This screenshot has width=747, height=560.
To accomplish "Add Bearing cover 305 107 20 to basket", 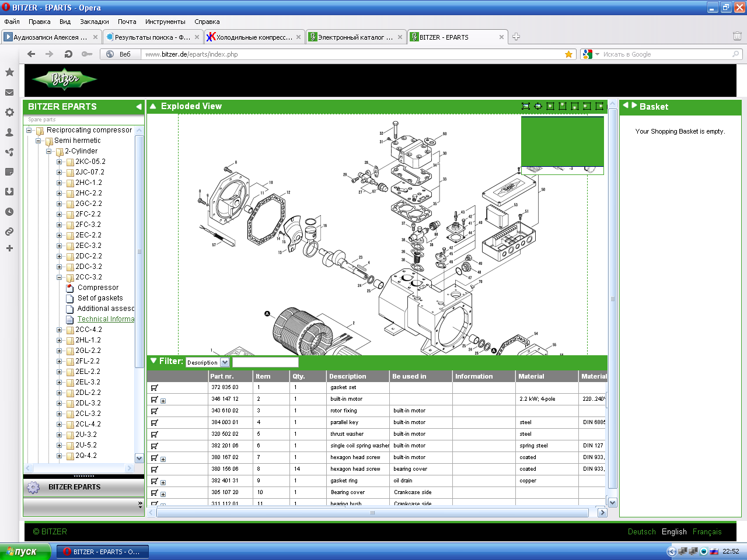I will tap(155, 492).
